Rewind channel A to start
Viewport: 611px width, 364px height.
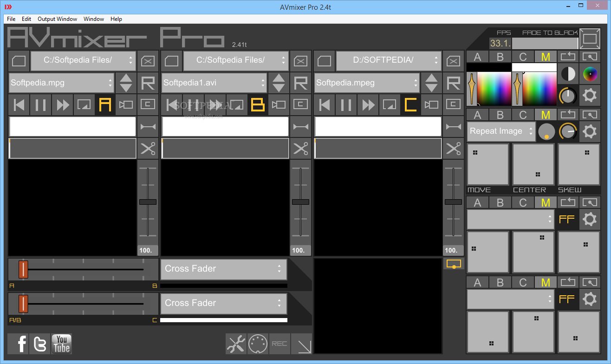click(19, 105)
